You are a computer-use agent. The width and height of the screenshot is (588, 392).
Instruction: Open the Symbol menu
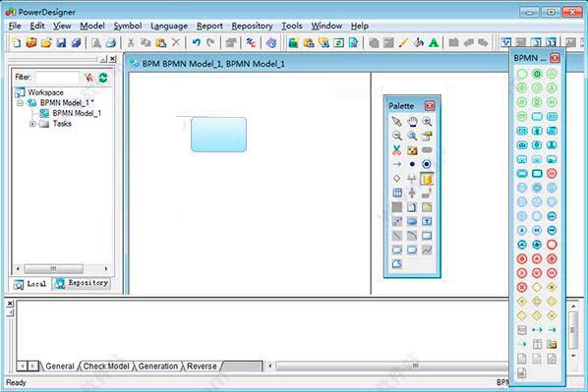click(128, 26)
